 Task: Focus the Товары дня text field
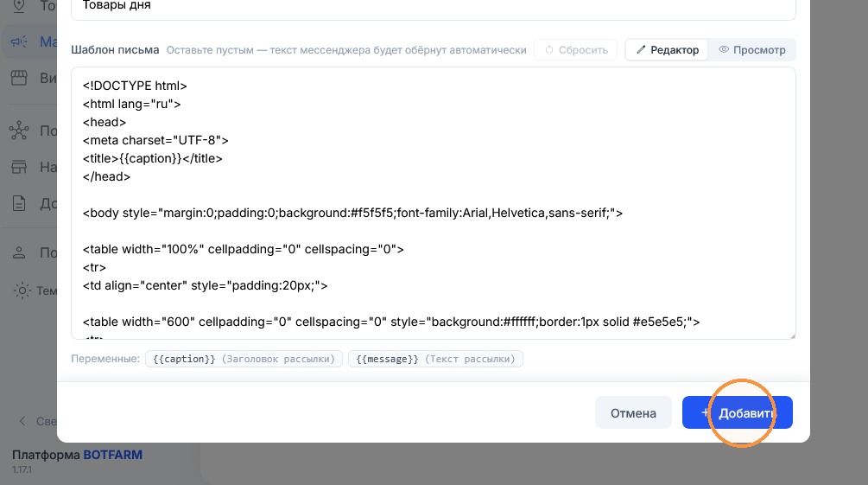(x=434, y=8)
